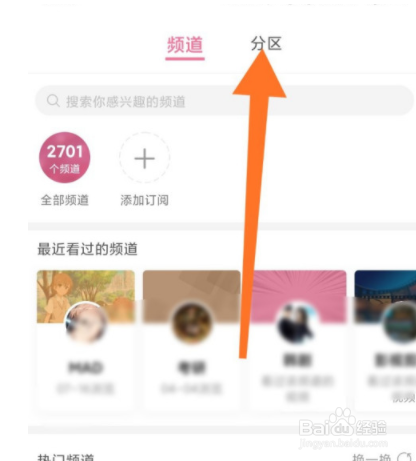Viewport: 416px width, 461px height.
Task: Click the Baidu 经验 watermark logo
Action: [343, 428]
